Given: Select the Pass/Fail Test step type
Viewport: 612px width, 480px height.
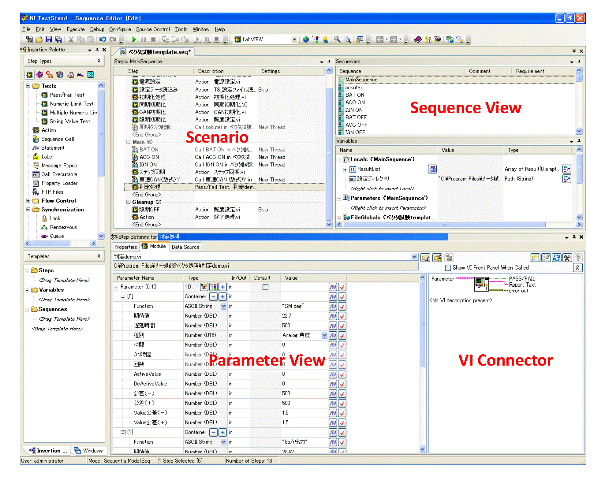Looking at the screenshot, I should click(63, 95).
